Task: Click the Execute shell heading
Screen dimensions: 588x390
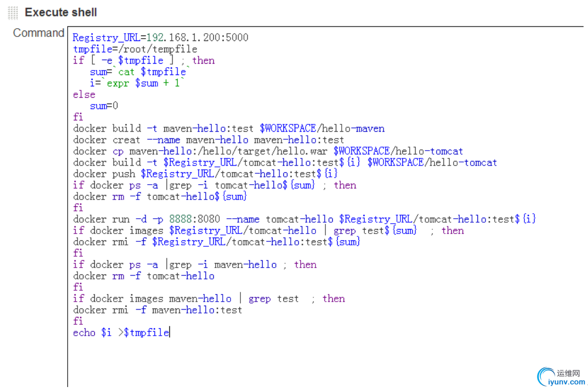Action: tap(61, 12)
